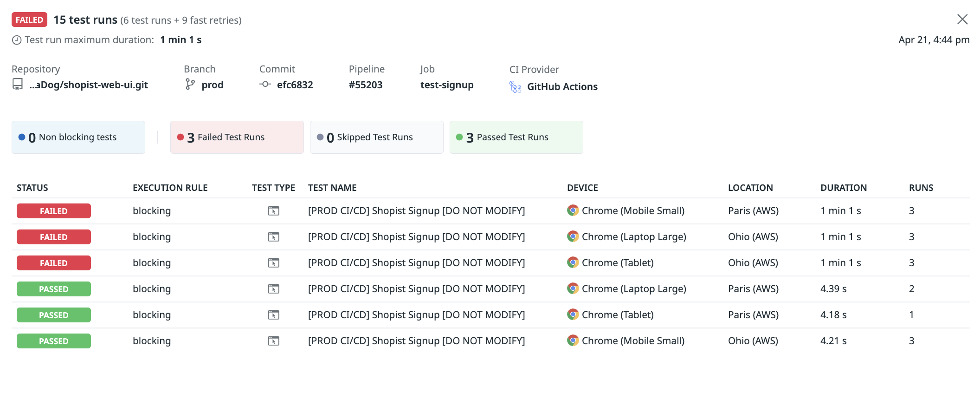Click test type icon in last passed row
Image resolution: width=980 pixels, height=406 pixels.
[x=274, y=341]
